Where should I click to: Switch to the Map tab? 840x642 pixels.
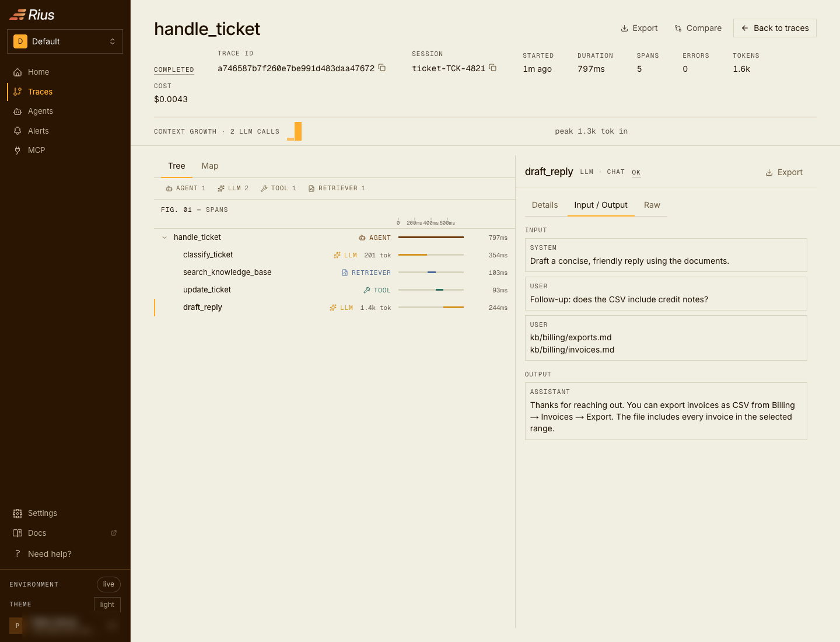tap(210, 166)
